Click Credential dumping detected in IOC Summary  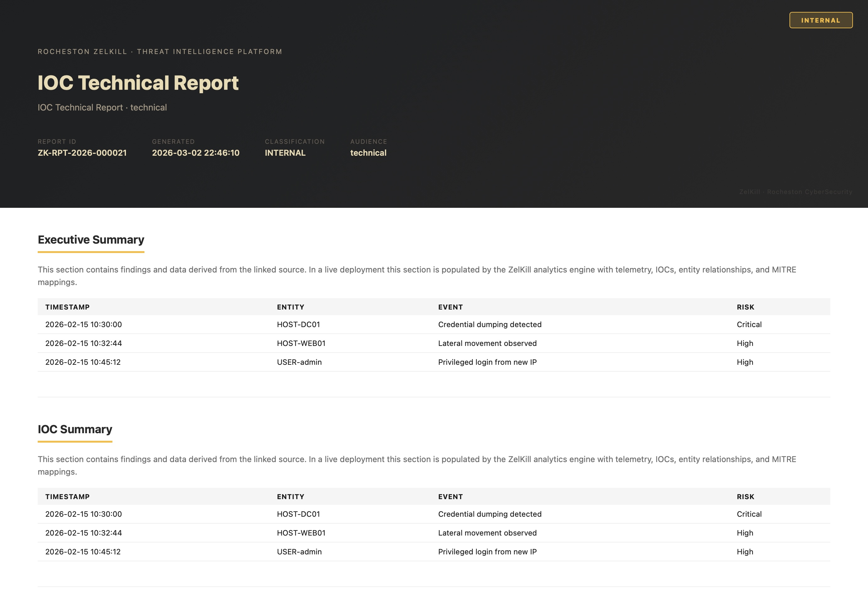pos(490,514)
